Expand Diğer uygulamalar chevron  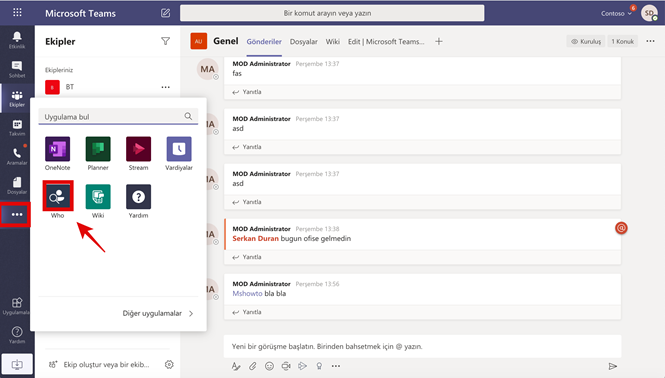coord(191,314)
